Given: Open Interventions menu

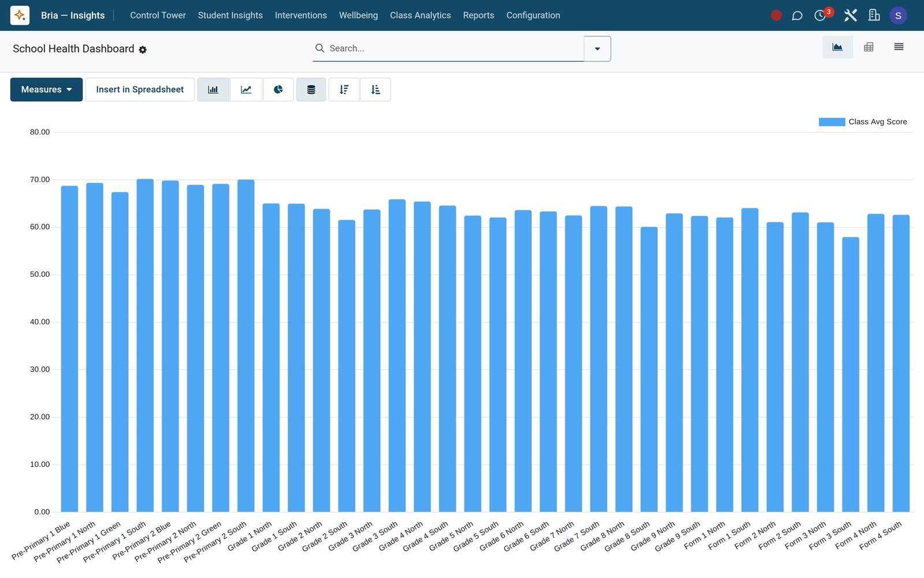Looking at the screenshot, I should [x=301, y=16].
